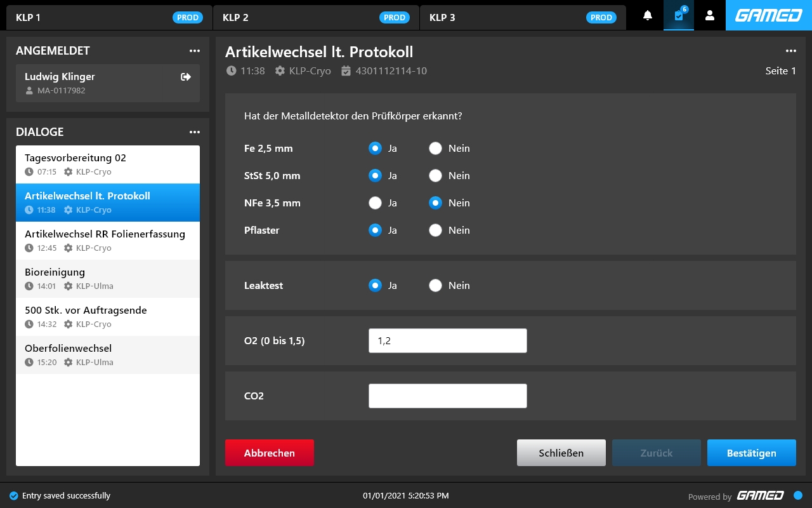The height and width of the screenshot is (508, 812).
Task: Click the gear icon on the Oberfolienwechsel row
Action: 69,363
